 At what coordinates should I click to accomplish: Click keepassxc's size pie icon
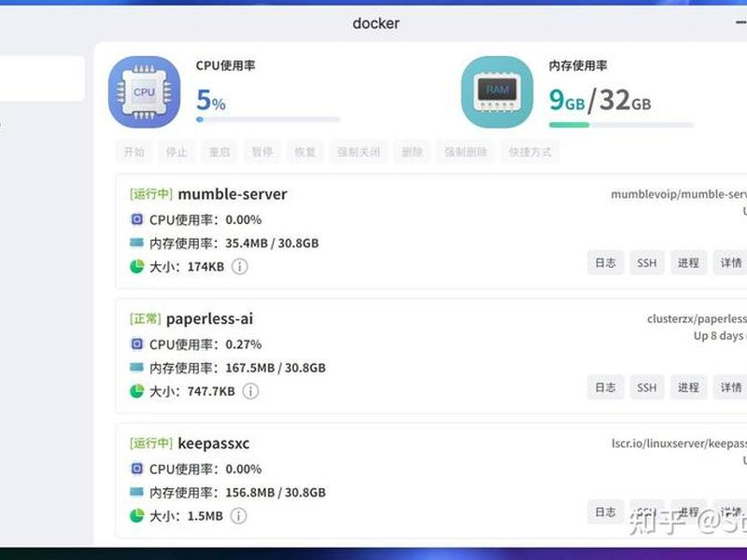tap(136, 516)
